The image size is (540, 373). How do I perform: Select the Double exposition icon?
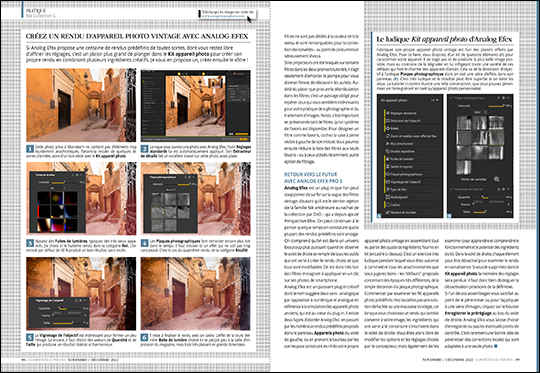[x=387, y=151]
